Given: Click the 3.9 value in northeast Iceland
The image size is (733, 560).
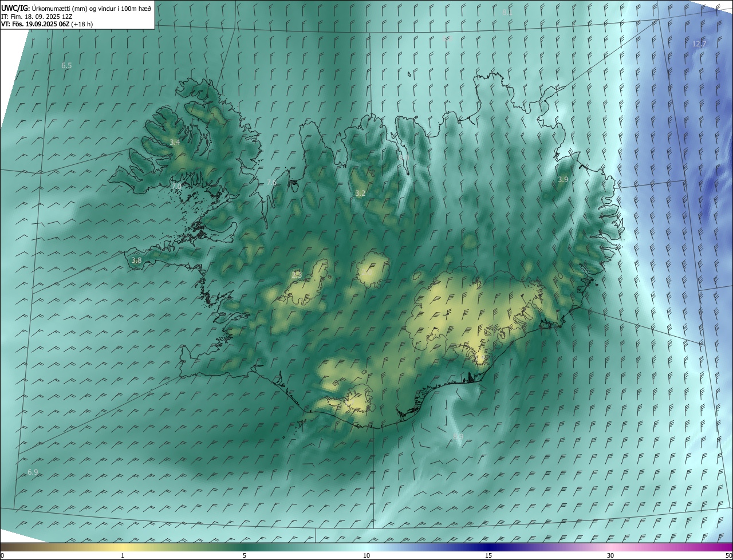Looking at the screenshot, I should pyautogui.click(x=563, y=179).
